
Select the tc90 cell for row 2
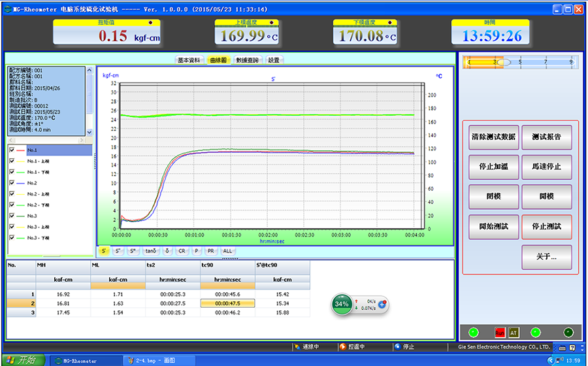pos(226,303)
